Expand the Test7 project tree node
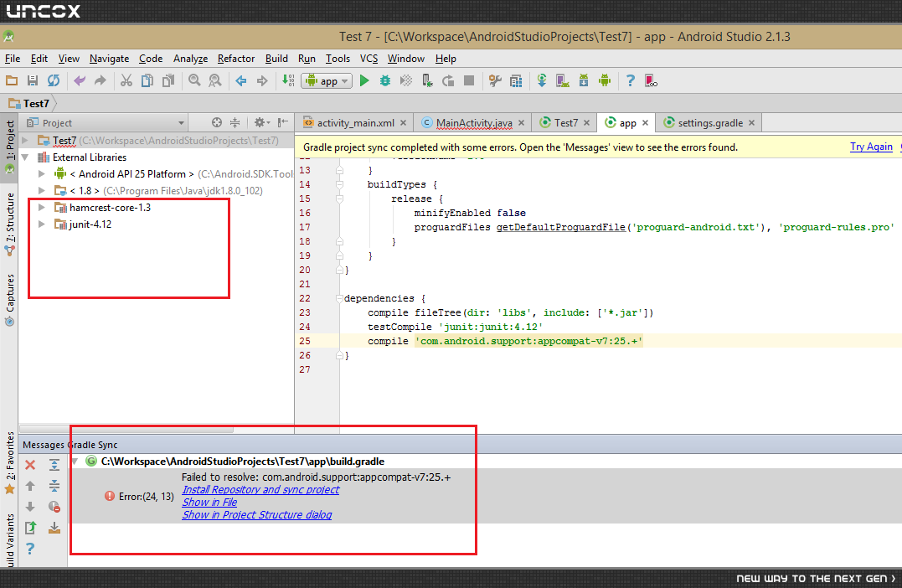This screenshot has width=902, height=588. [x=25, y=141]
